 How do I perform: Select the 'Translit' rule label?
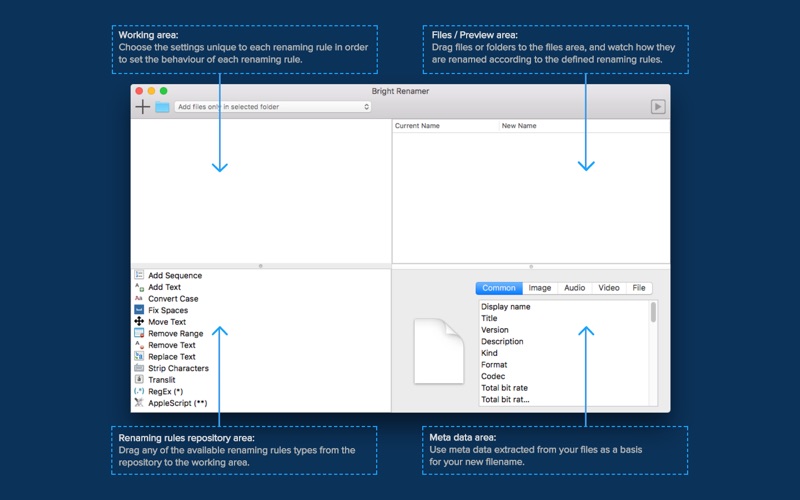click(162, 380)
